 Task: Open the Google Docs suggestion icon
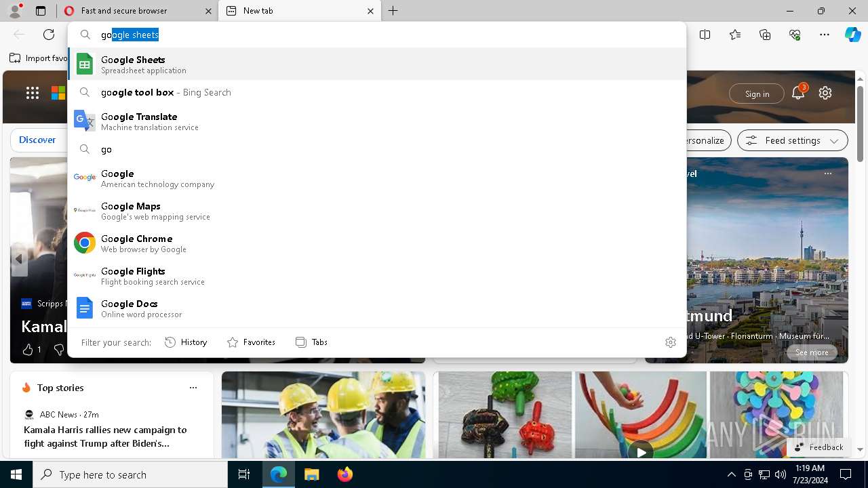point(85,308)
